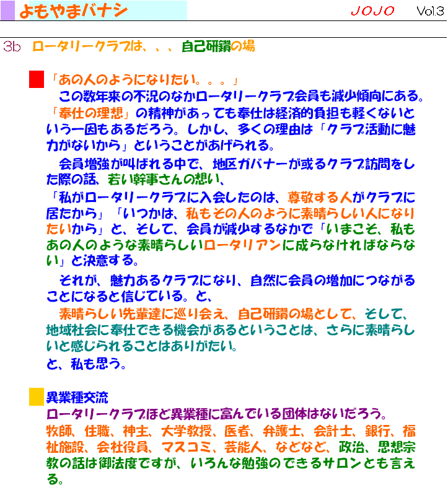Click the line ことになると信じている。と、

click(129, 296)
